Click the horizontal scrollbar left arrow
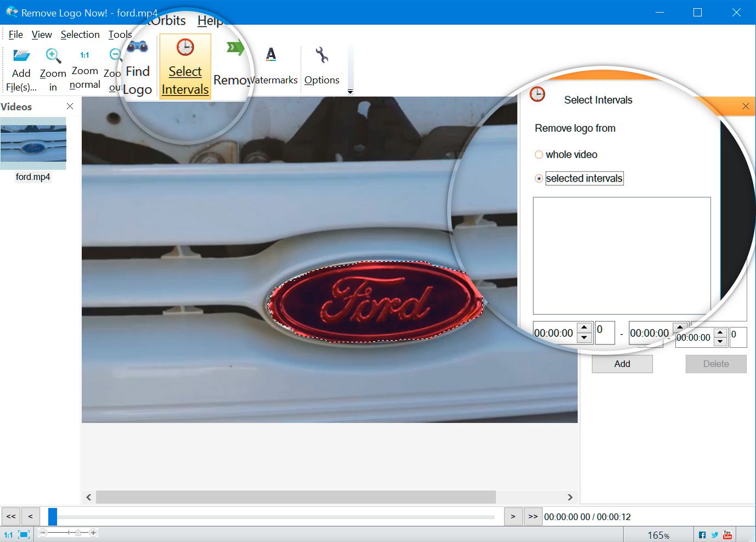 pos(89,497)
